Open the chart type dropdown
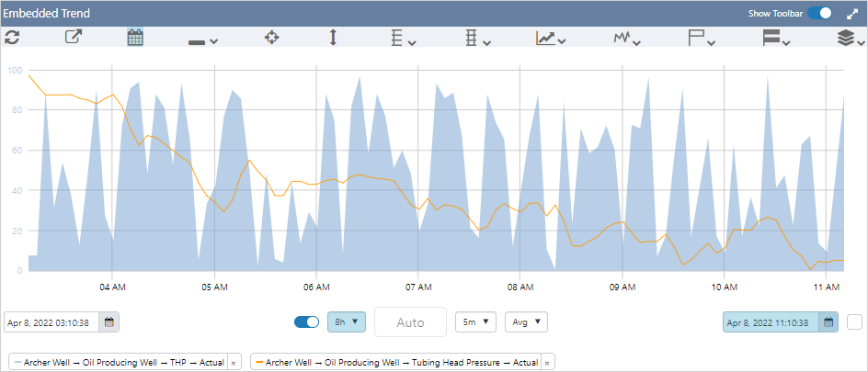 pyautogui.click(x=550, y=39)
